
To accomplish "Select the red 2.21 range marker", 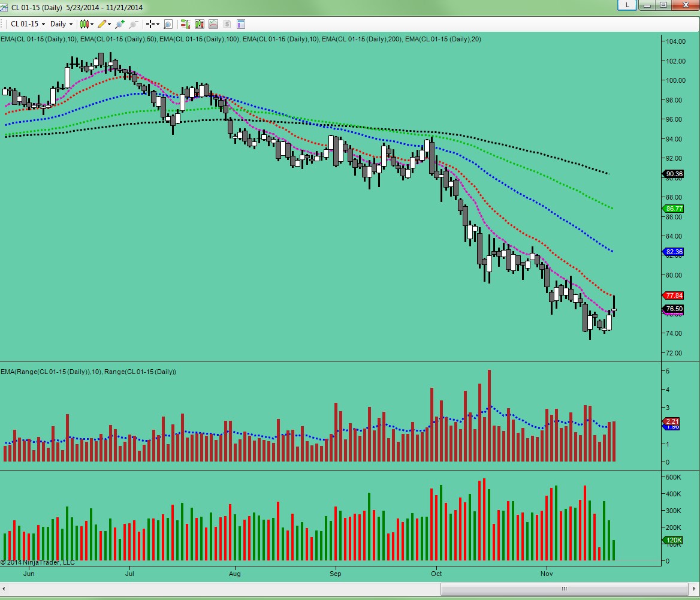I will 671,421.
